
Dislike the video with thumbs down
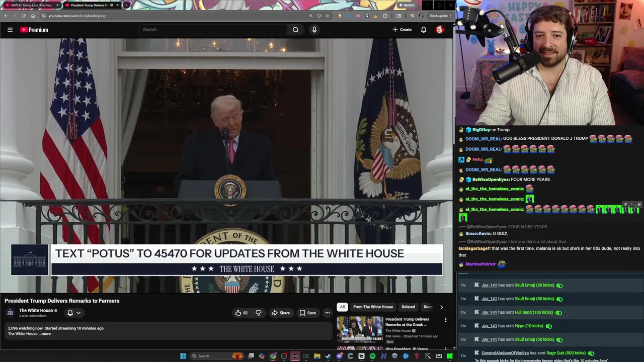pyautogui.click(x=259, y=313)
